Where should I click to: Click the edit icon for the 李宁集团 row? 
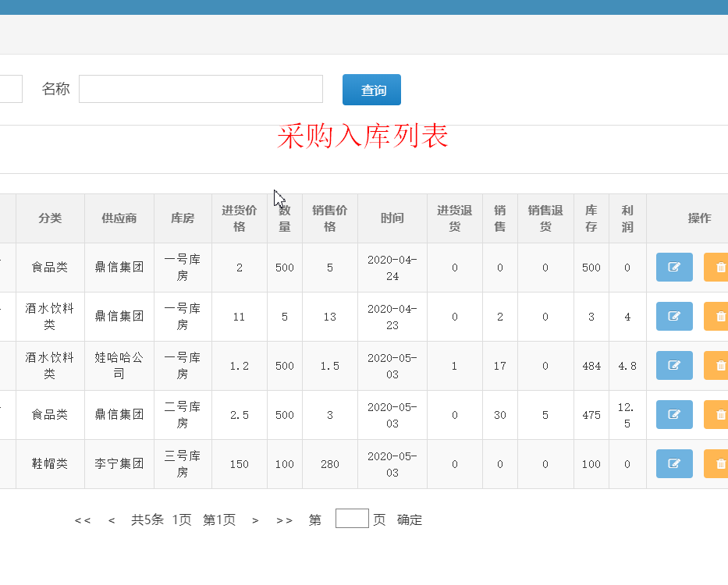coord(674,464)
